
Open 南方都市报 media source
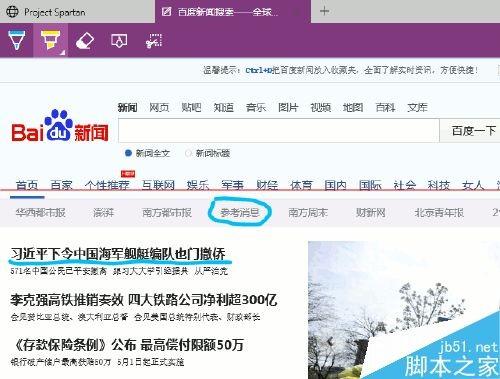[167, 212]
